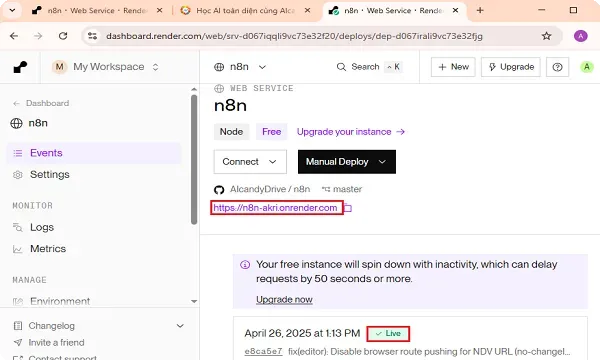
Task: Click the sidebar scroll-down arrow
Action: click(194, 301)
